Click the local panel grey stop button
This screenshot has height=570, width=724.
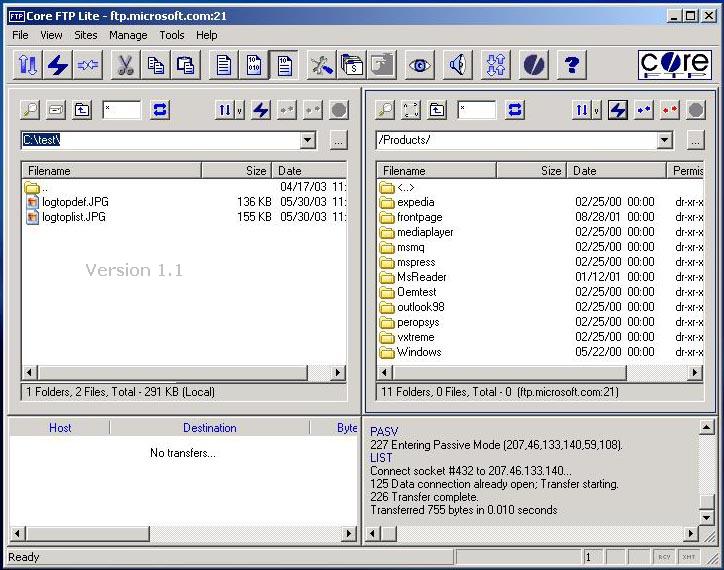338,110
